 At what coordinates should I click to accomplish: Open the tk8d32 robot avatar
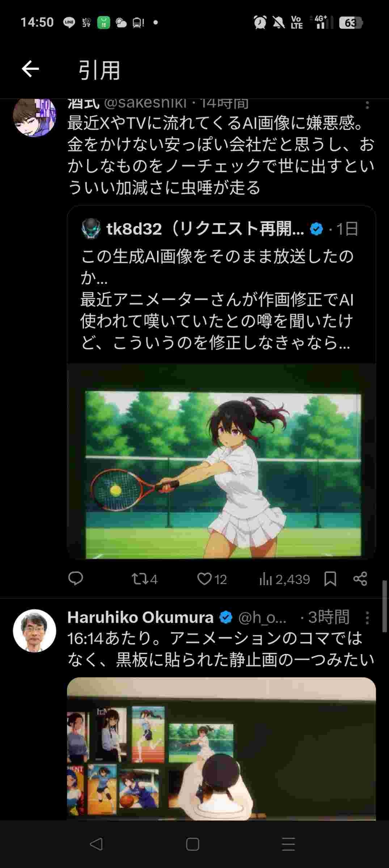[x=91, y=229]
